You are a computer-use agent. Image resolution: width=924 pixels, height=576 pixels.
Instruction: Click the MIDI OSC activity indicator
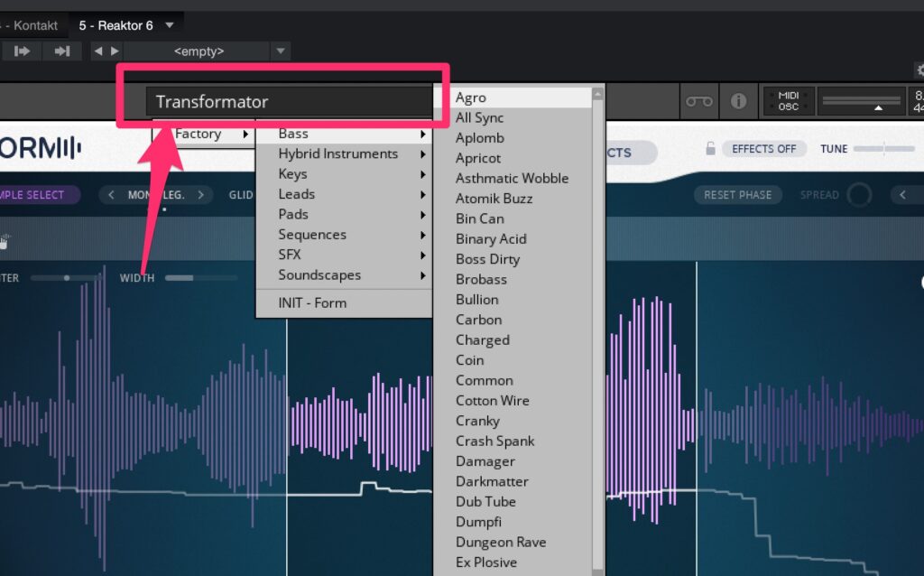point(788,101)
